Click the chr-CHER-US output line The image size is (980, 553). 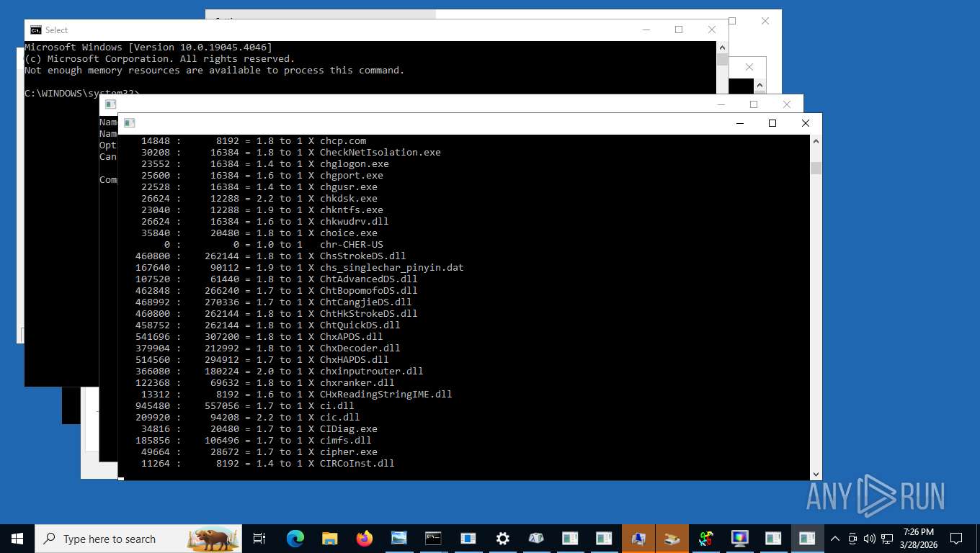tap(273, 244)
